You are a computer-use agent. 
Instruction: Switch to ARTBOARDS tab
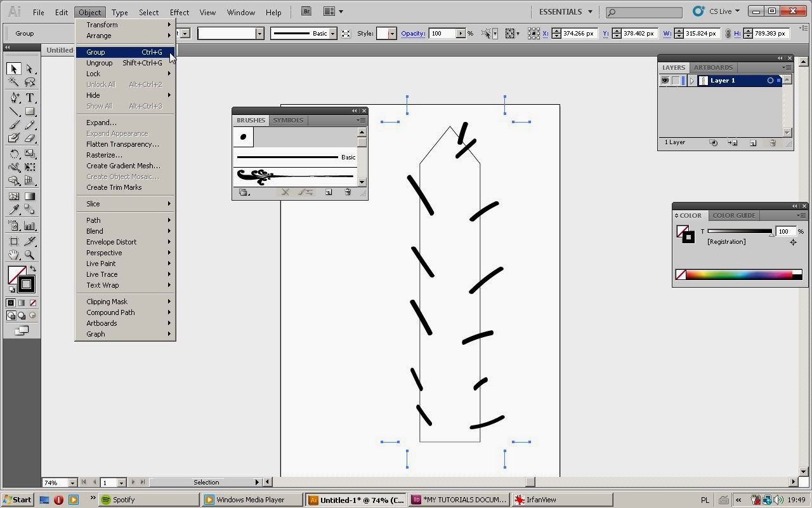pos(713,67)
